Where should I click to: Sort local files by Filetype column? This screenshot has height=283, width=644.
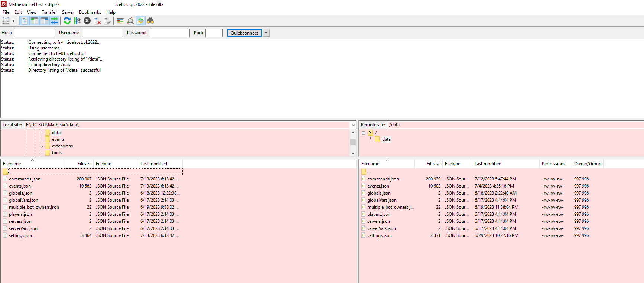116,164
